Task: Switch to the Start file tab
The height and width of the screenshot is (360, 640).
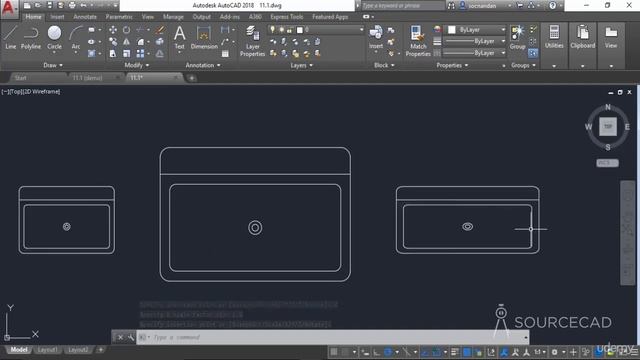Action: (x=20, y=78)
